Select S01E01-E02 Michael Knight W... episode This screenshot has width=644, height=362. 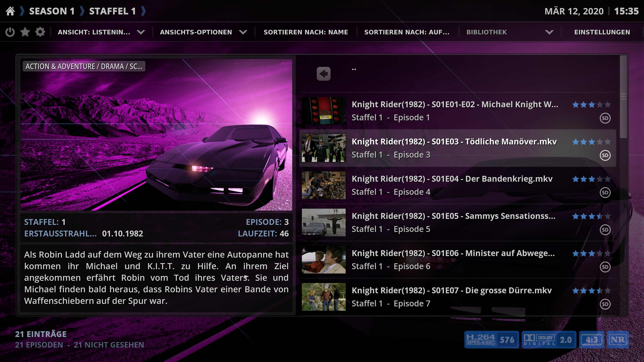pyautogui.click(x=458, y=111)
